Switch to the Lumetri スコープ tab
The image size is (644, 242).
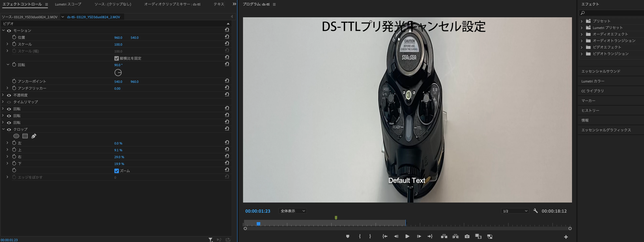pyautogui.click(x=68, y=4)
